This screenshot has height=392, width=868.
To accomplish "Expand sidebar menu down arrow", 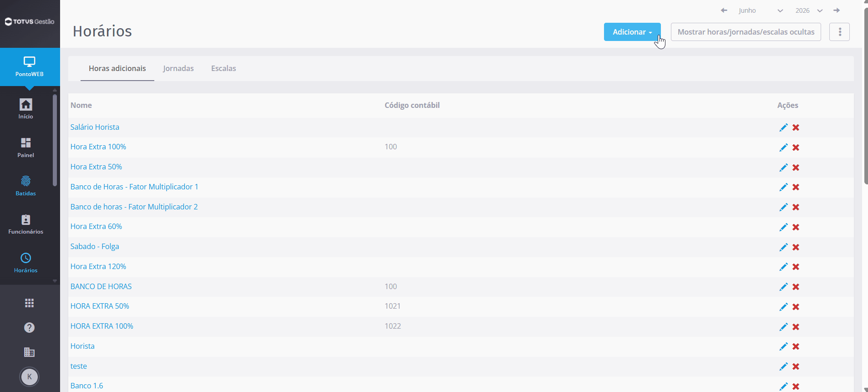I will pos(55,281).
